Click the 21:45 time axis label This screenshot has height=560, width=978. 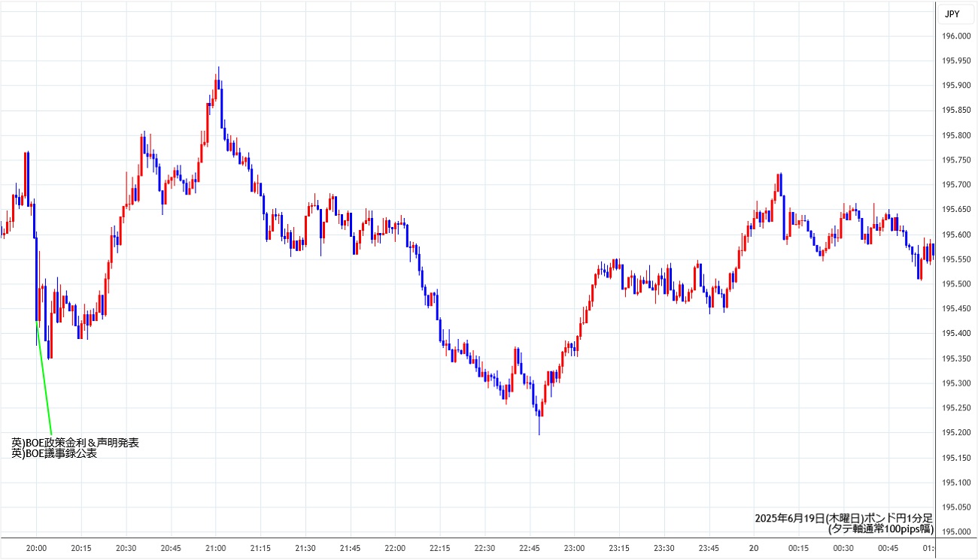pyautogui.click(x=350, y=549)
